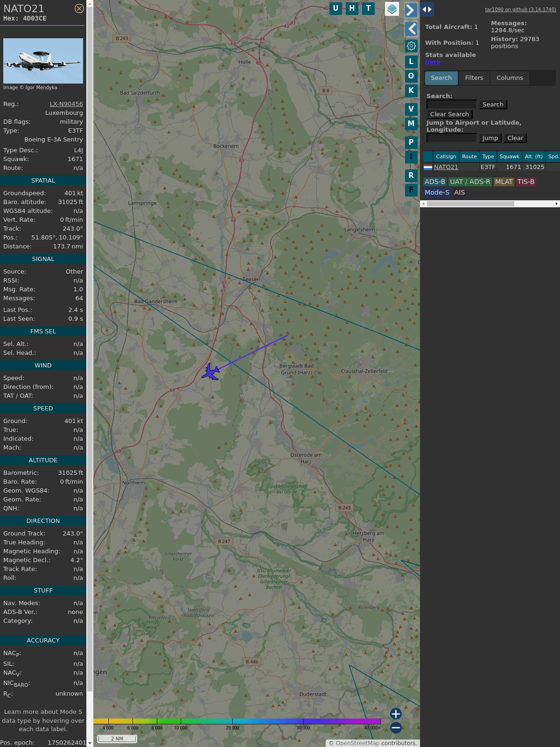Open the LX-N90456 registration link
This screenshot has width=560, height=747.
[66, 104]
